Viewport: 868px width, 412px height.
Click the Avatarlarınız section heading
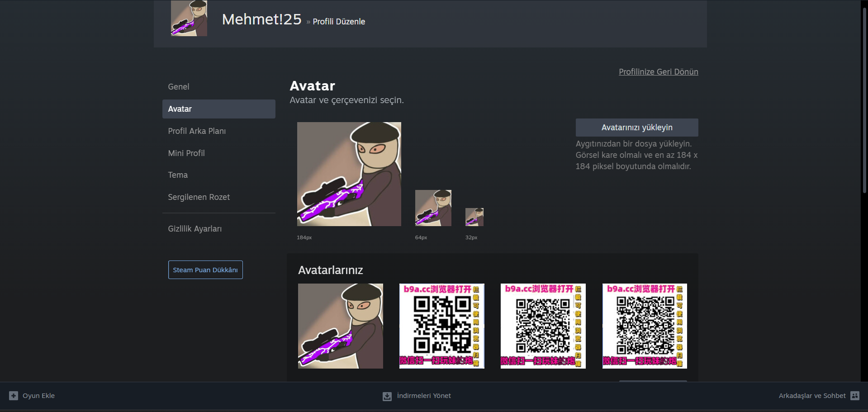(x=331, y=270)
